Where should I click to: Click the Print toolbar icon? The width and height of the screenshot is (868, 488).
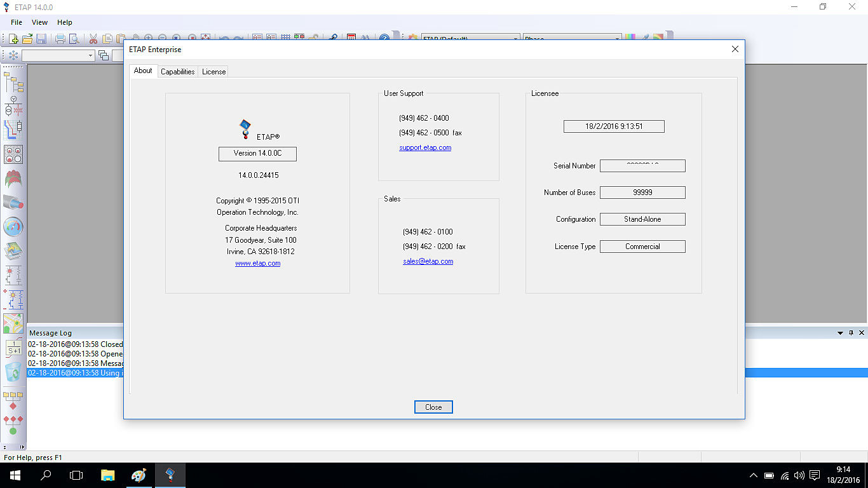point(60,39)
